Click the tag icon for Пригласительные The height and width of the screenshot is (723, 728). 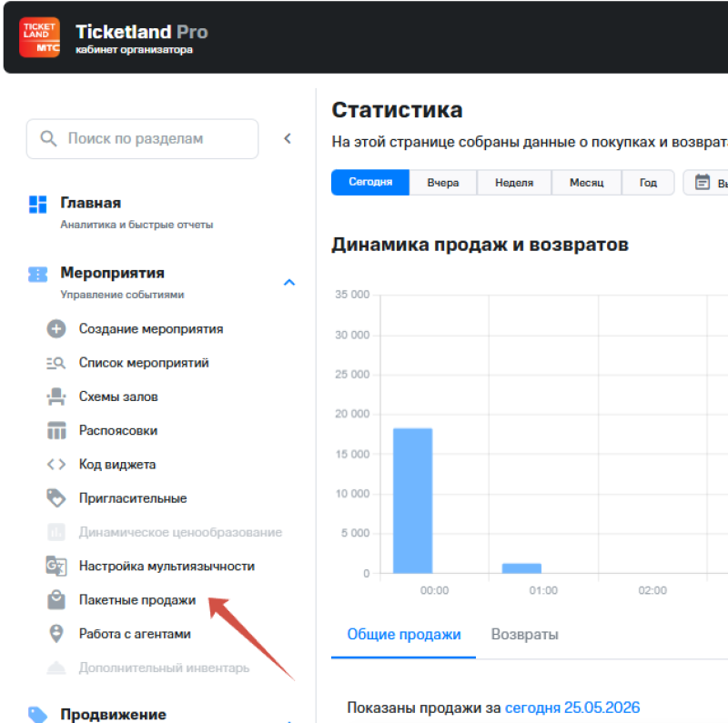click(56, 498)
